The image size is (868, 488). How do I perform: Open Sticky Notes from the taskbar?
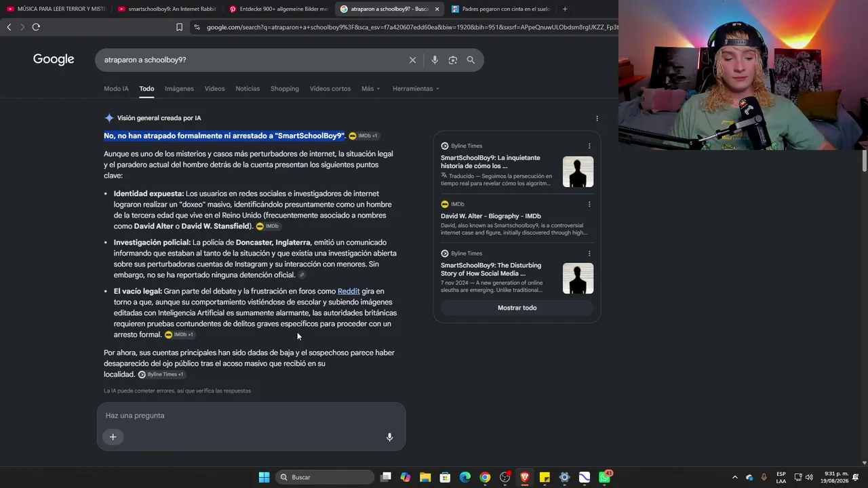(x=545, y=477)
